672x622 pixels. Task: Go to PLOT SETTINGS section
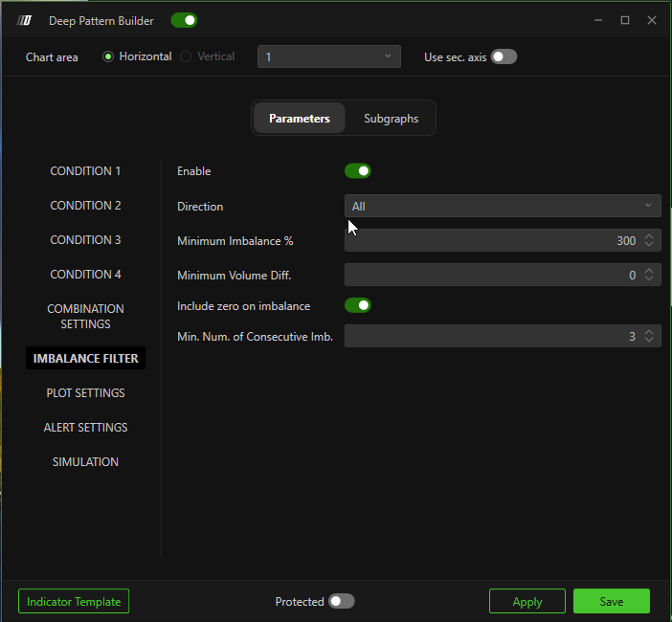click(85, 393)
